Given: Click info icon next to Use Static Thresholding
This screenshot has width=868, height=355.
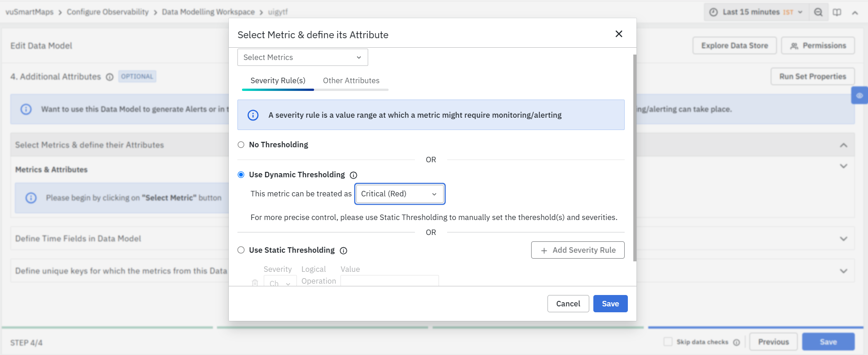Looking at the screenshot, I should 343,250.
